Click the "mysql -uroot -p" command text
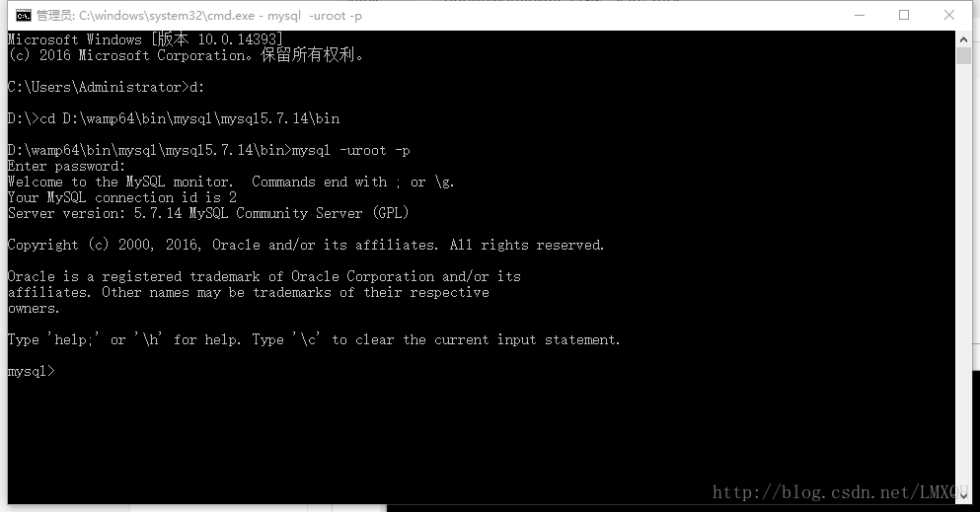The height and width of the screenshot is (512, 980). pyautogui.click(x=351, y=151)
